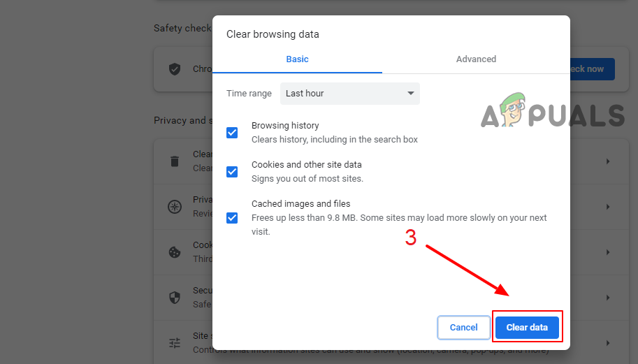Click the Site settings sliders icon

175,343
